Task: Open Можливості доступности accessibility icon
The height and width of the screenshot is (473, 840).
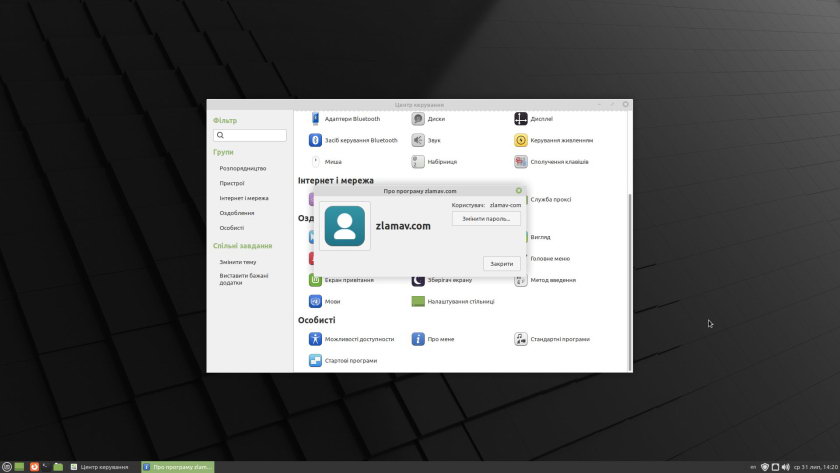Action: click(x=315, y=339)
